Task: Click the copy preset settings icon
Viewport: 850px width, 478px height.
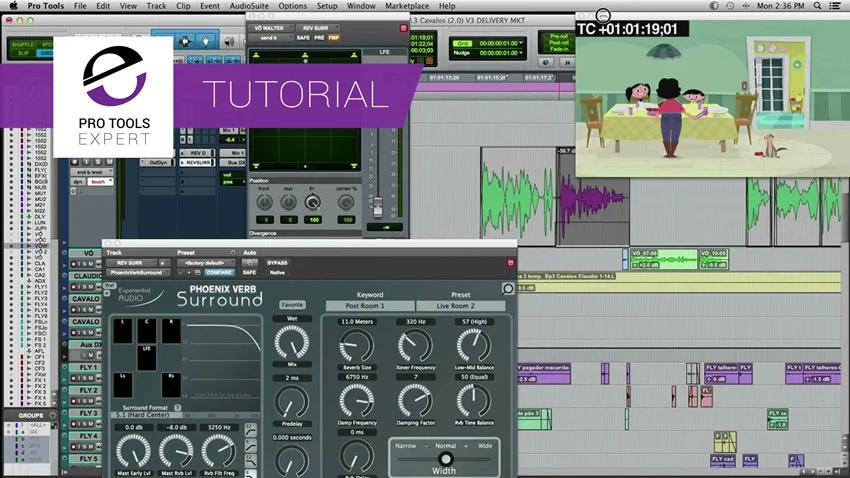Action: 198,273
